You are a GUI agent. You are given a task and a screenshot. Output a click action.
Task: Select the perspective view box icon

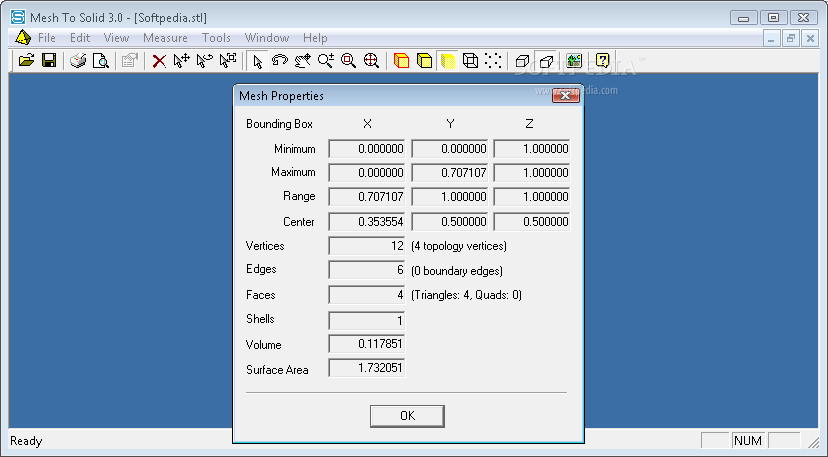pyautogui.click(x=546, y=61)
